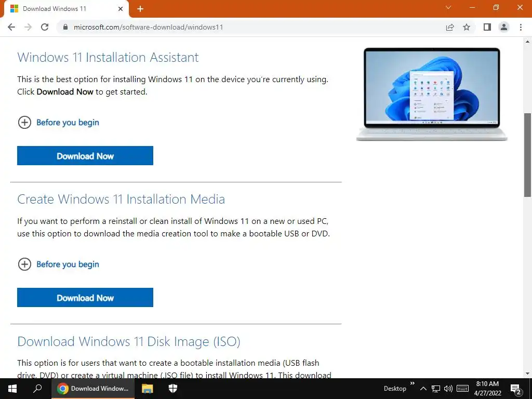View site info via the lock icon
The height and width of the screenshot is (399, 532).
pos(65,27)
